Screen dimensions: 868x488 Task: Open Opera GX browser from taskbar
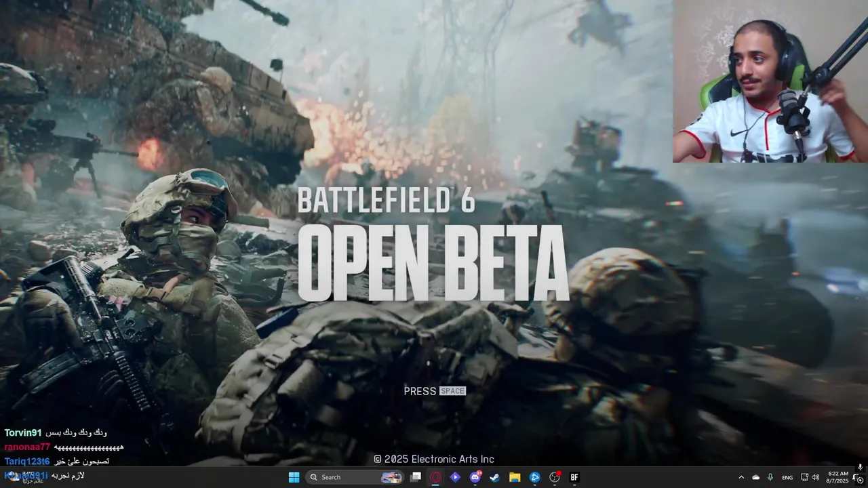coord(435,477)
